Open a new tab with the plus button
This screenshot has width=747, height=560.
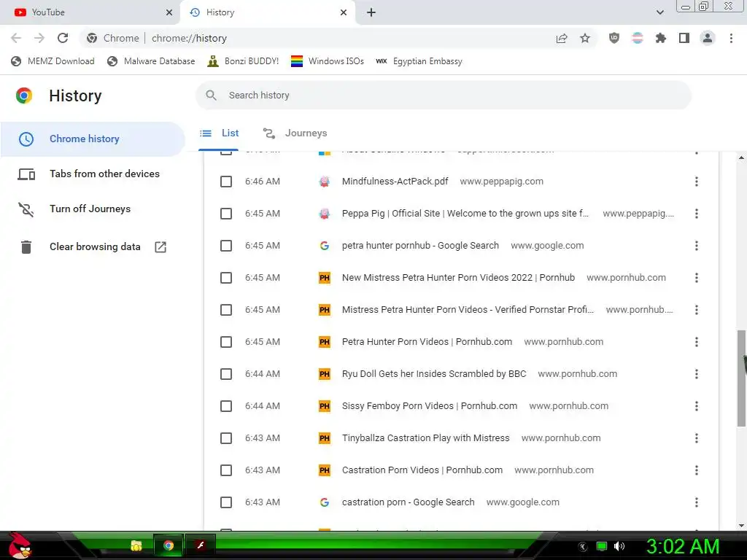point(371,12)
